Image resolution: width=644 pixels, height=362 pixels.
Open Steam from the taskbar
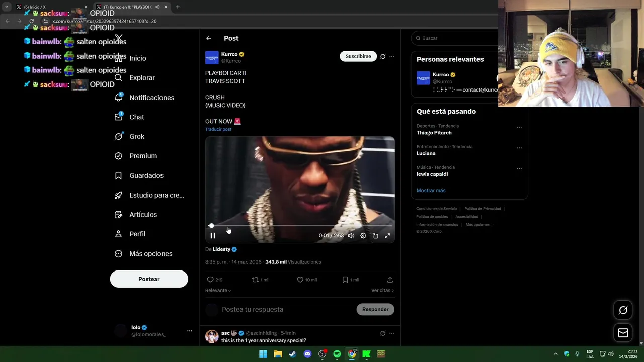(x=292, y=354)
